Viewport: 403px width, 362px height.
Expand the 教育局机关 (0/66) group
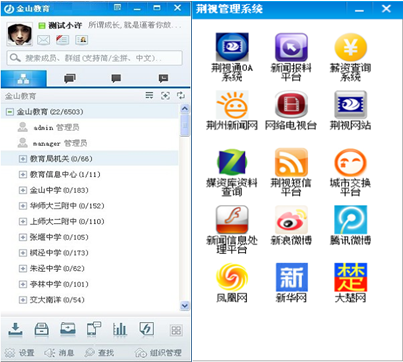click(22, 159)
